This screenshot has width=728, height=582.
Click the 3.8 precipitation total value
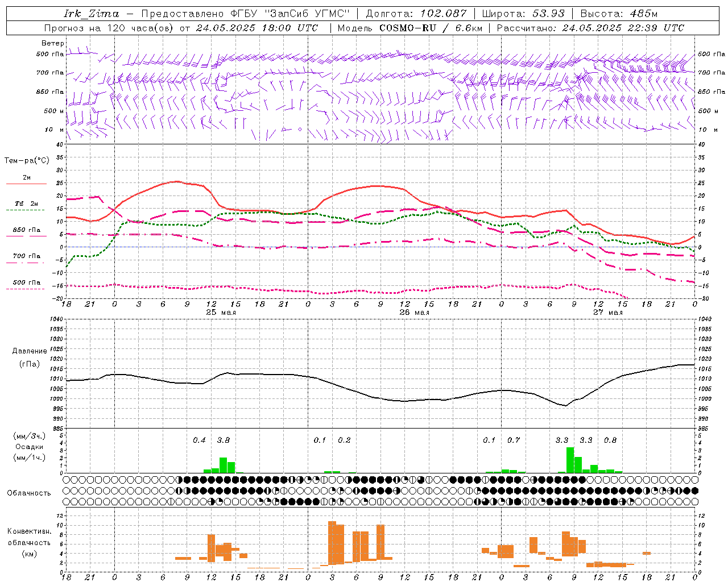(224, 440)
